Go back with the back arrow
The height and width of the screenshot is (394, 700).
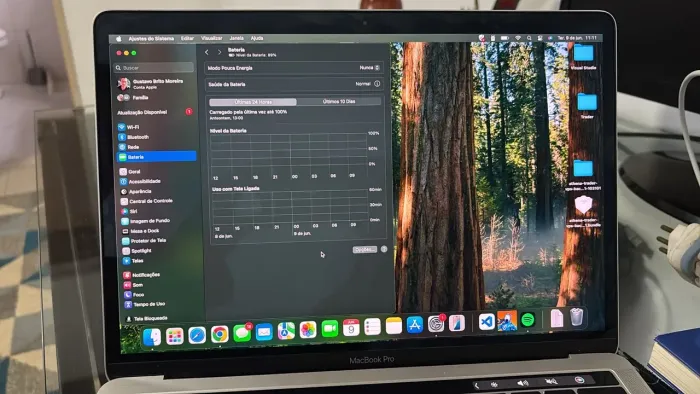point(207,52)
